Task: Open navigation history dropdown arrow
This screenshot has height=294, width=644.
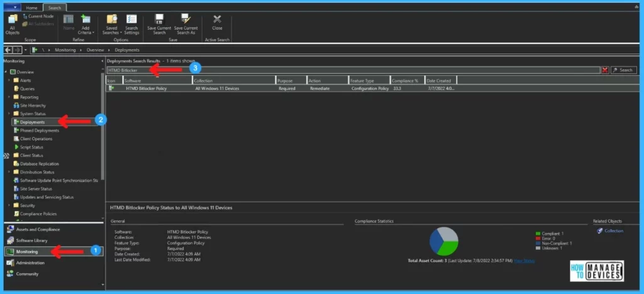Action: point(25,50)
